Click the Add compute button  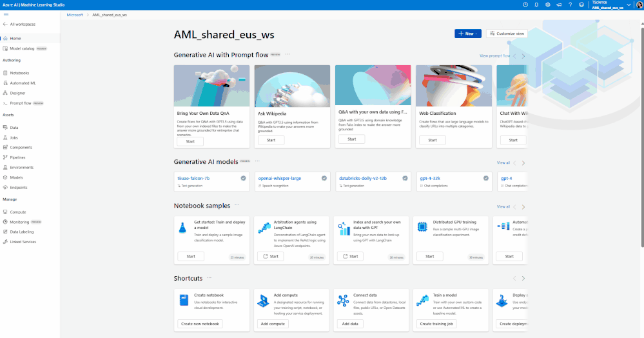[273, 324]
